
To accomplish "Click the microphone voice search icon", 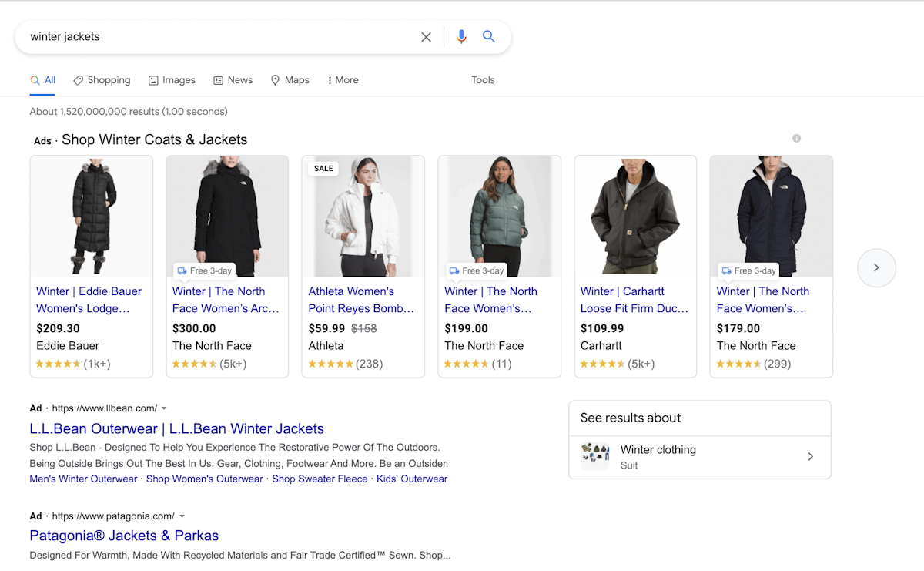I will pyautogui.click(x=461, y=36).
